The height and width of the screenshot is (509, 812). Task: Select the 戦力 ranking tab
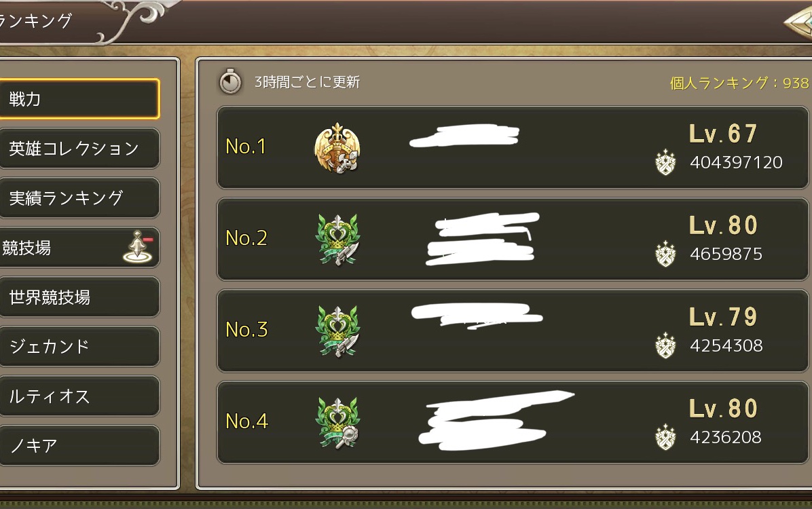click(79, 98)
